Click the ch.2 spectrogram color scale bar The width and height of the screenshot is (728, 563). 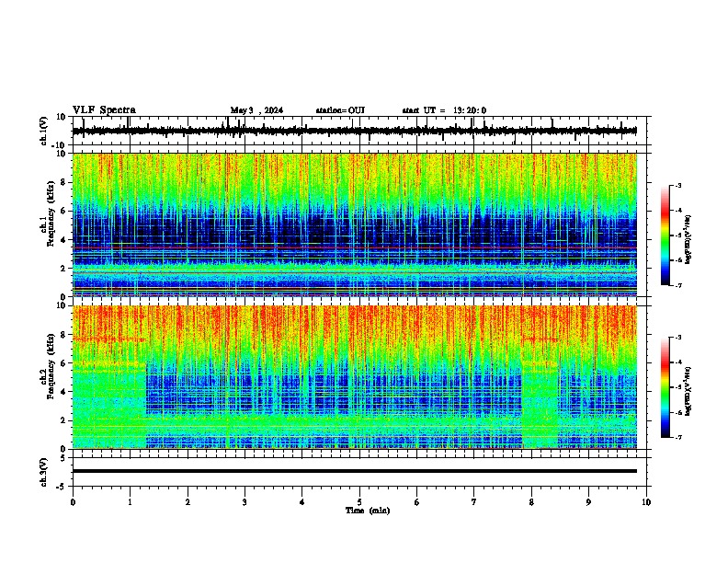coord(665,387)
